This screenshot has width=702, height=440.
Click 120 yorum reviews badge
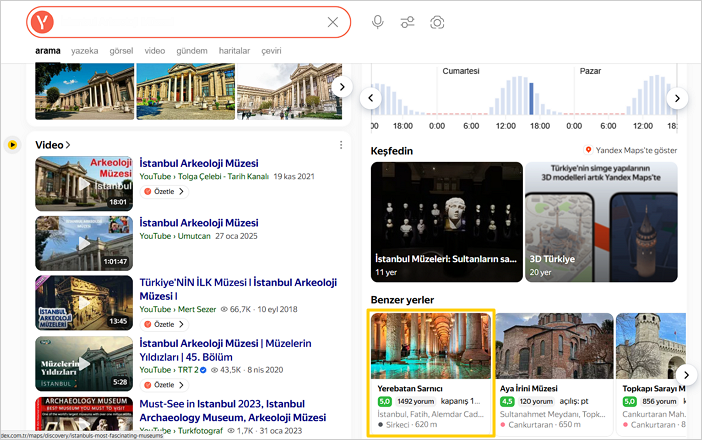click(536, 402)
